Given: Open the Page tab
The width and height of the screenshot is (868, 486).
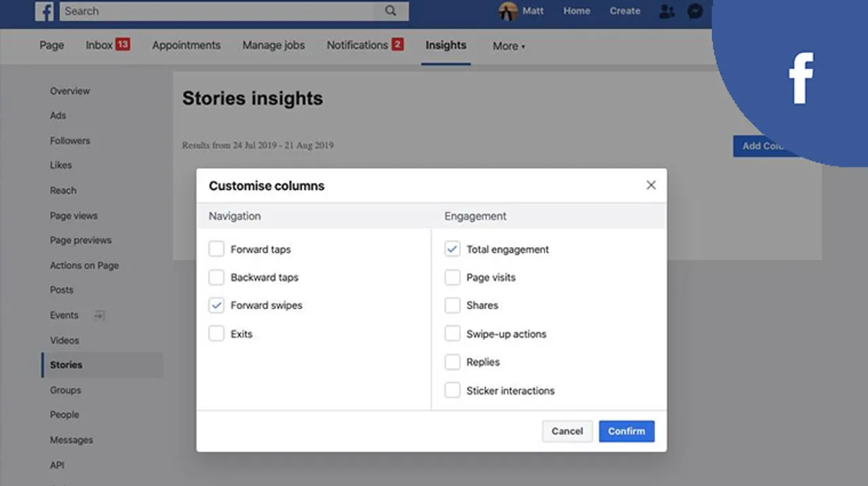Looking at the screenshot, I should point(52,45).
